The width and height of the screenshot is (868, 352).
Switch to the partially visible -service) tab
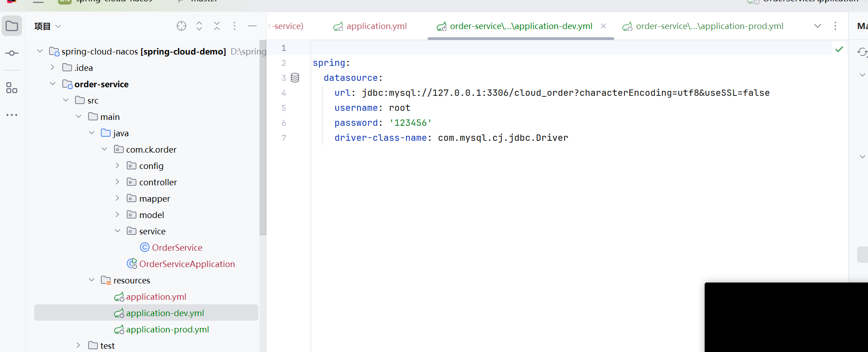coord(286,26)
